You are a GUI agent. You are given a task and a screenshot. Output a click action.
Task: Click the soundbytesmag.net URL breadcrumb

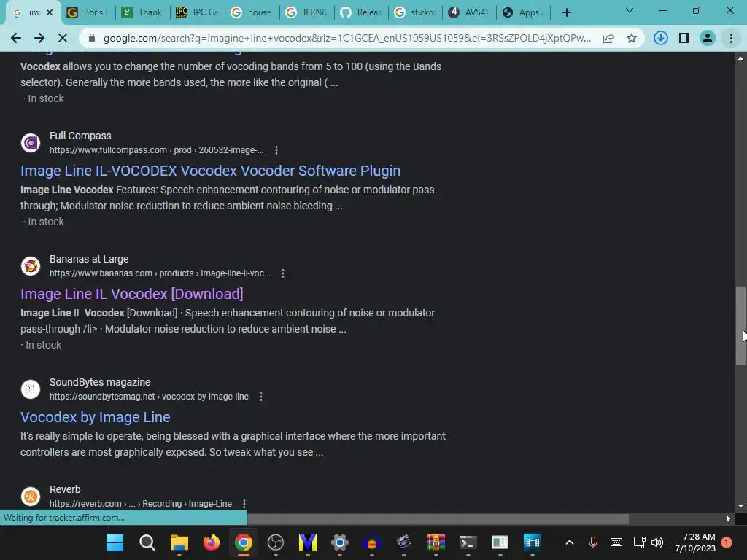[149, 397]
